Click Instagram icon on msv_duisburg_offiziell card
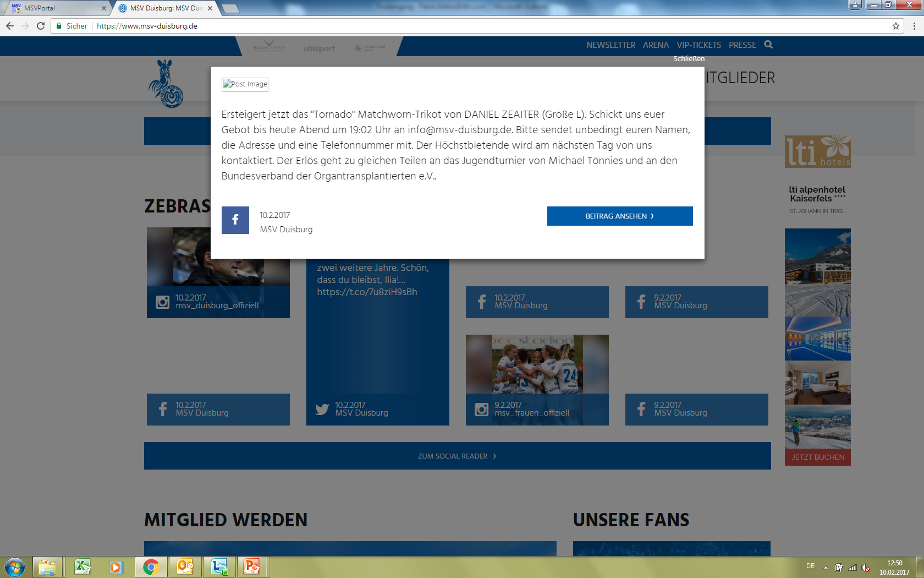924x578 pixels. [163, 302]
